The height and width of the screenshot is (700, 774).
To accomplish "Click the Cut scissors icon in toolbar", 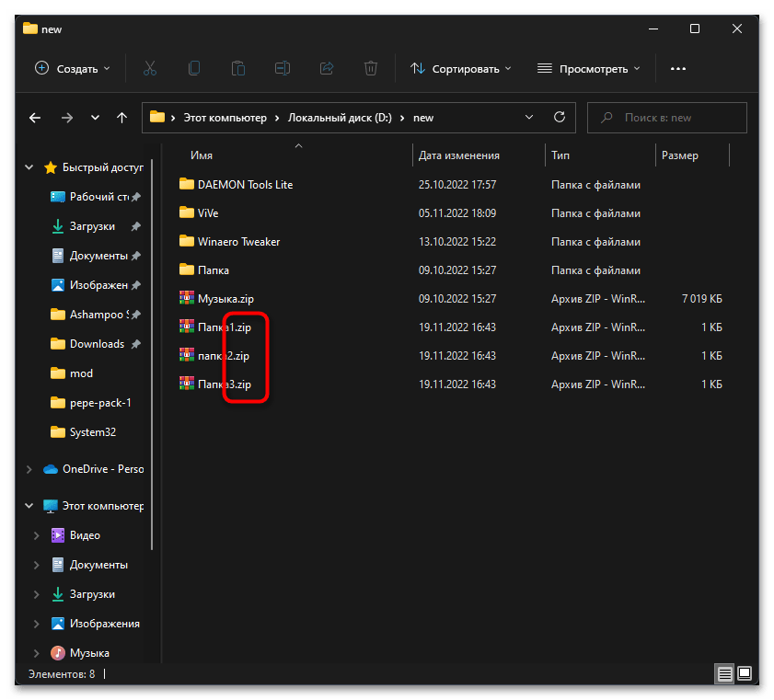I will (x=150, y=68).
